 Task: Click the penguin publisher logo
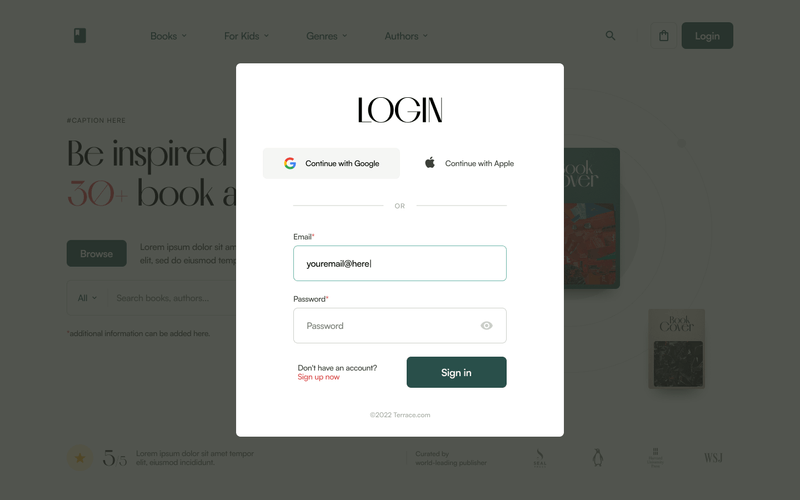(x=598, y=458)
